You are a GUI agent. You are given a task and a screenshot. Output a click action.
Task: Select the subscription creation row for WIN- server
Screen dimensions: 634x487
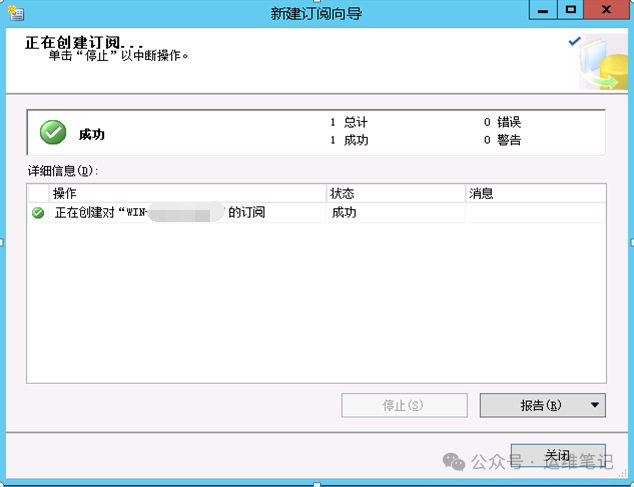tap(317, 213)
